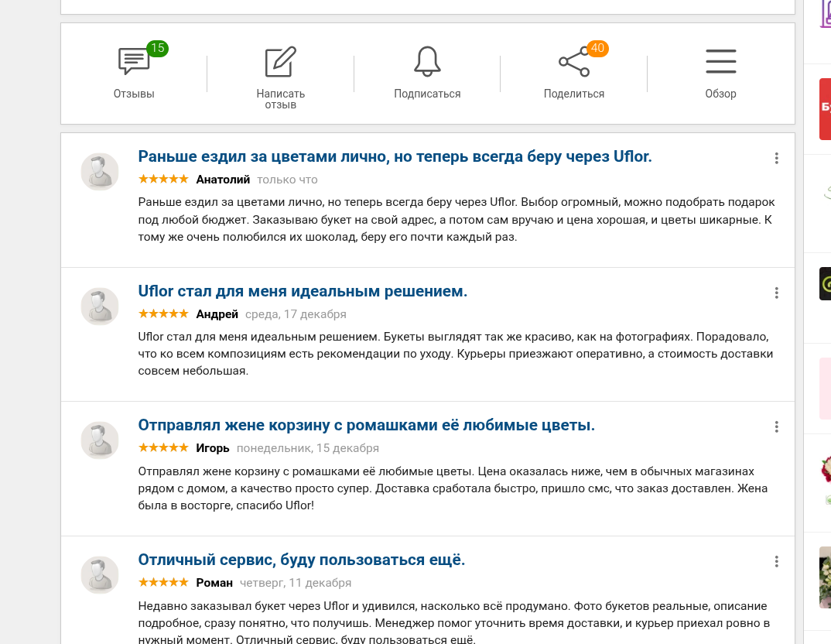
Task: Click the Написать отзыв pencil icon
Action: click(x=280, y=61)
